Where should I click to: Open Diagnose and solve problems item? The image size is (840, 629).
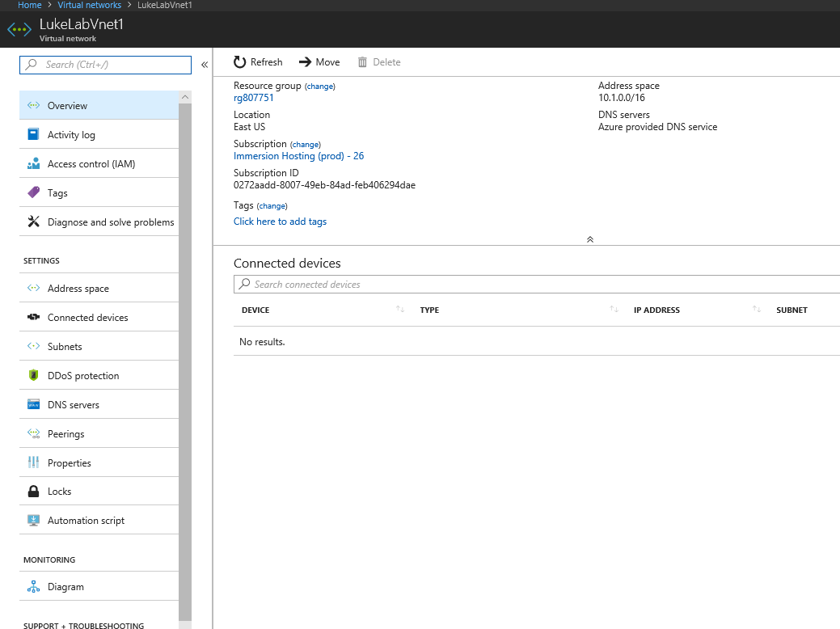click(x=99, y=222)
